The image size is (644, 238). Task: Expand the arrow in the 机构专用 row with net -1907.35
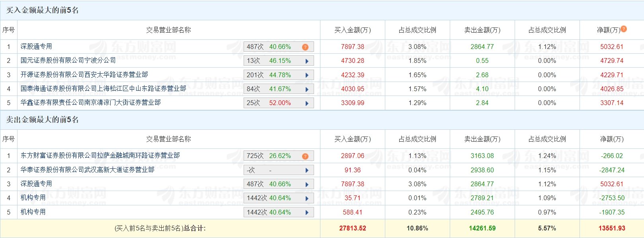pyautogui.click(x=307, y=213)
